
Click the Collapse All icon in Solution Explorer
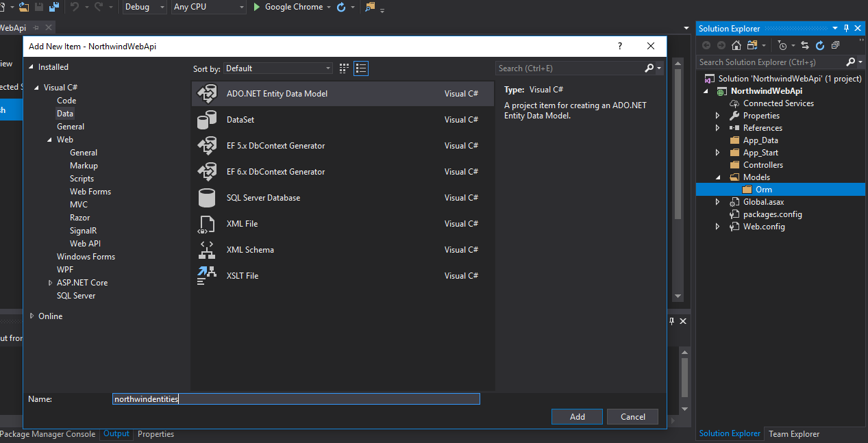(835, 45)
